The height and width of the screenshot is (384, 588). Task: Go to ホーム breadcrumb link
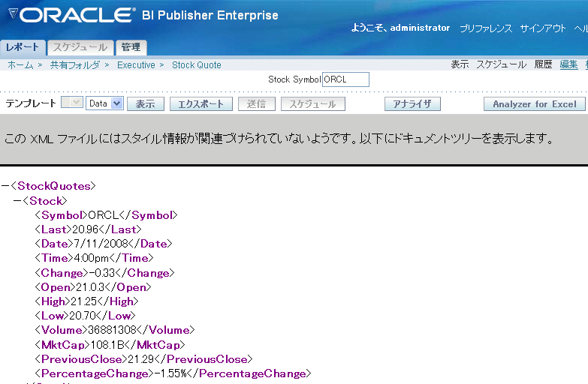pos(20,64)
